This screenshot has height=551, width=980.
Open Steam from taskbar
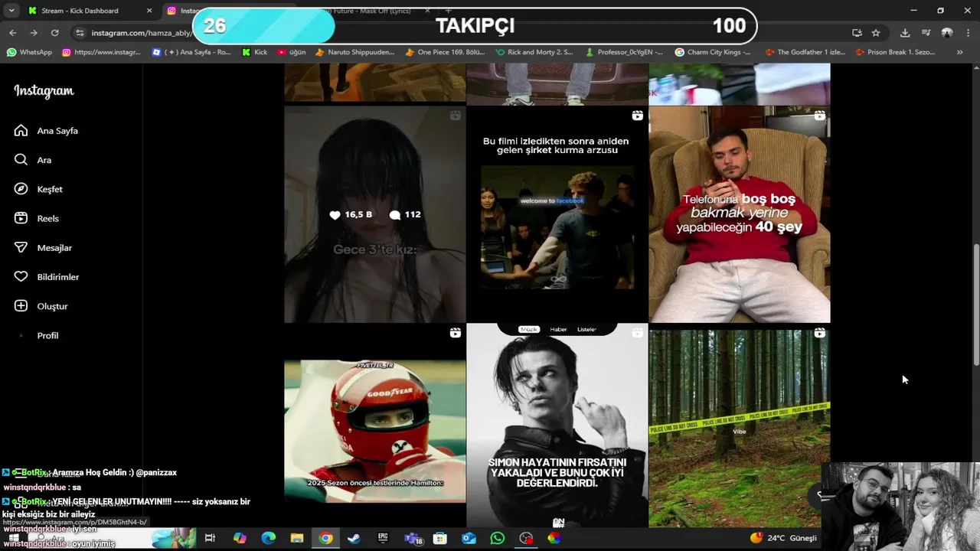point(354,538)
